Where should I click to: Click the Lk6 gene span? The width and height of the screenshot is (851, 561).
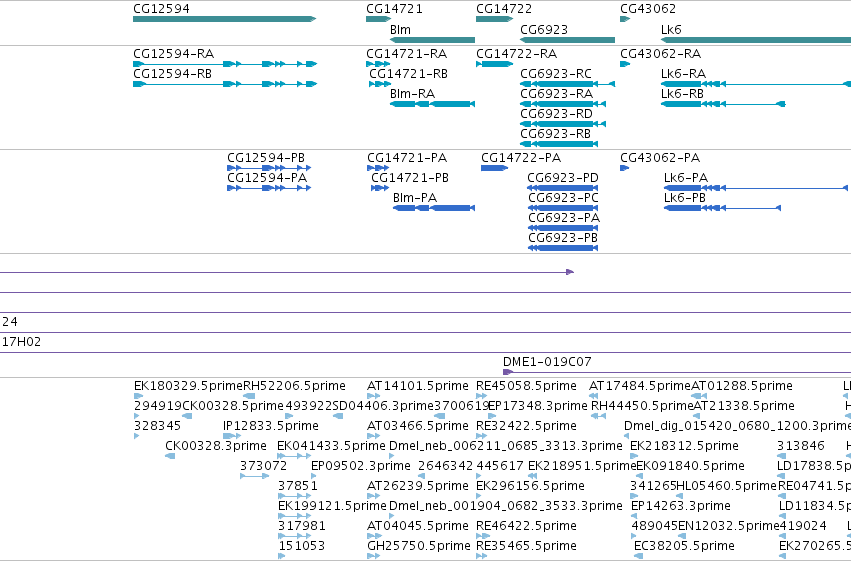coord(756,40)
